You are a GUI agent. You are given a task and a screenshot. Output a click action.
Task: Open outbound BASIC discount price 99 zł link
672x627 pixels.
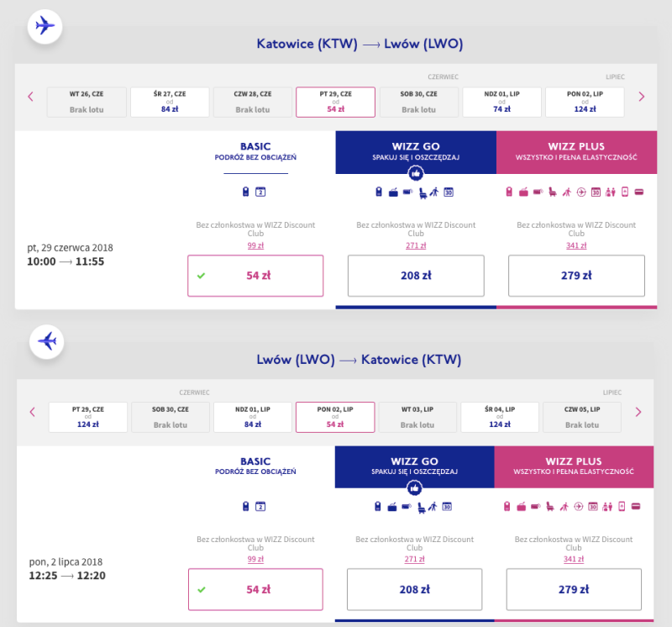(x=255, y=245)
